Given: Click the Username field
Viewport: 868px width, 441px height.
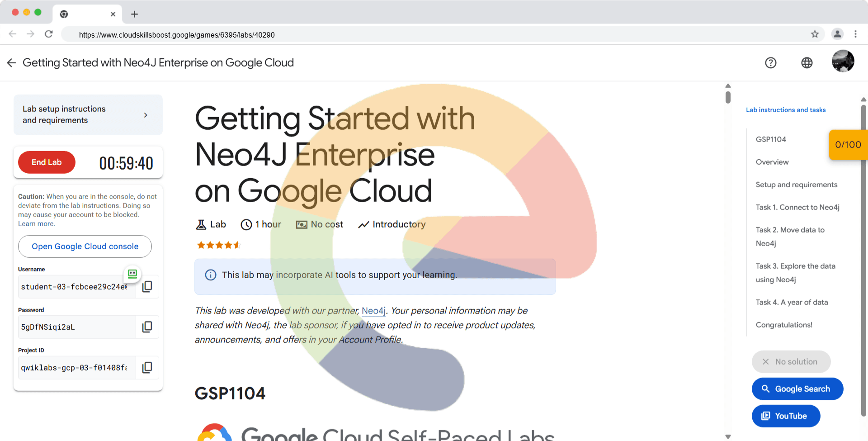Looking at the screenshot, I should click(x=77, y=287).
